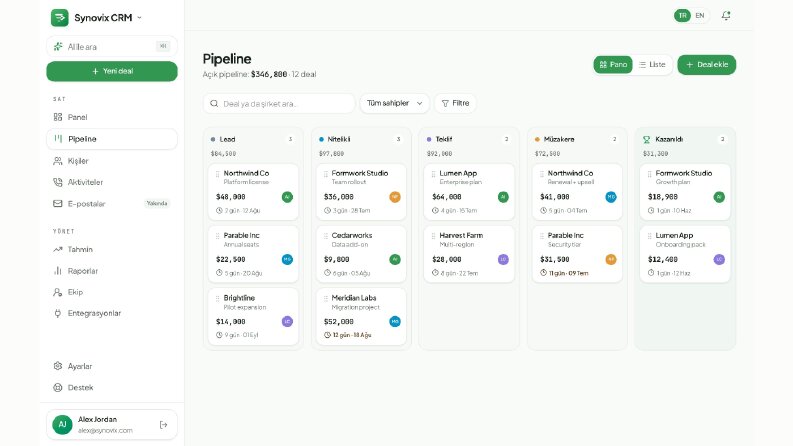This screenshot has height=446, width=793.
Task: Click drag handle on Parable Inc Annual seats
Action: point(217,236)
